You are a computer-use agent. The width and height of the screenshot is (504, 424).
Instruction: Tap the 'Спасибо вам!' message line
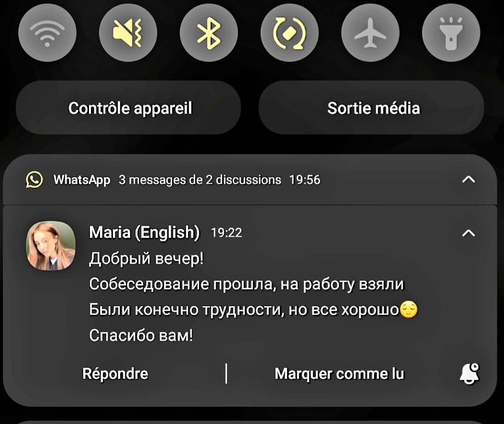[x=141, y=335]
